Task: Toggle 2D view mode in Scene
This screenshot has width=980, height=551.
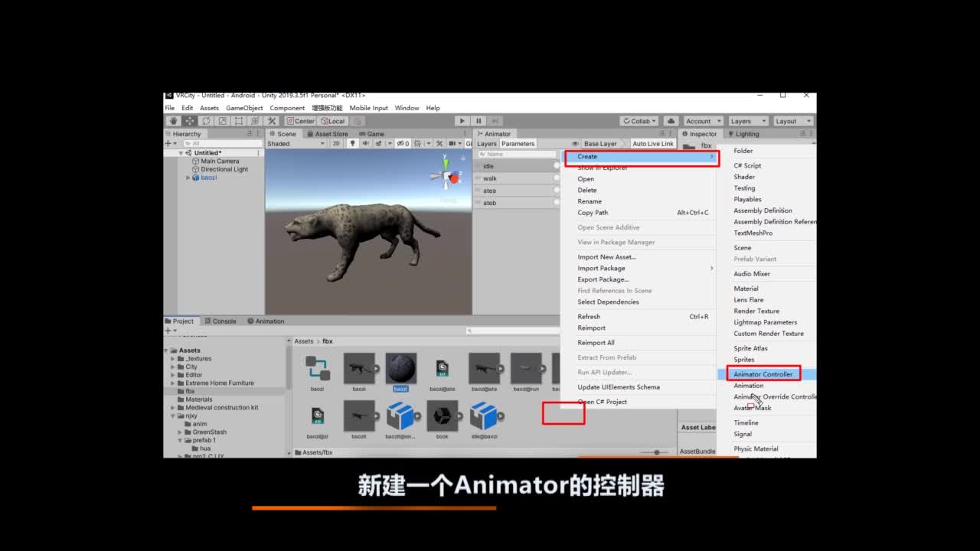Action: coord(336,143)
